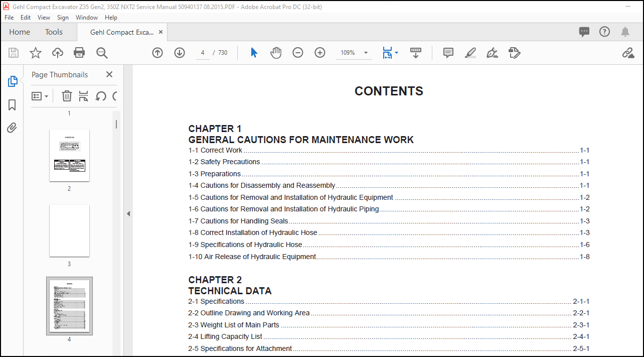The image size is (644, 357).
Task: Activate the selection arrow tool
Action: 254,53
